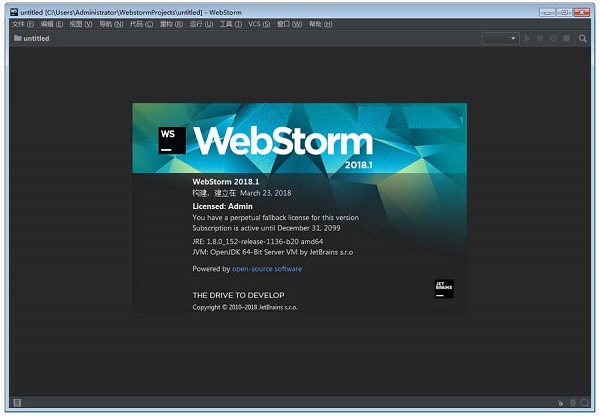Open the 窗口 (W) menu
The height and width of the screenshot is (416, 600).
tap(290, 24)
